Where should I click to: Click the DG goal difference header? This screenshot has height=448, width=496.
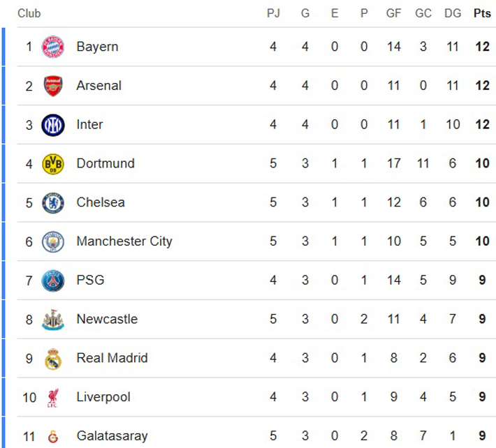point(453,13)
